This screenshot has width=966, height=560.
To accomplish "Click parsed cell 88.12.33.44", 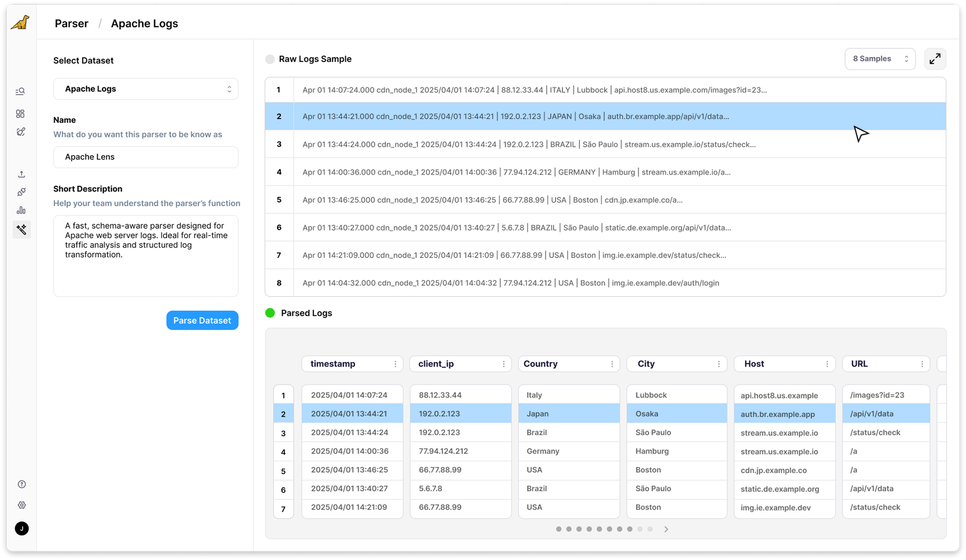I will click(460, 395).
